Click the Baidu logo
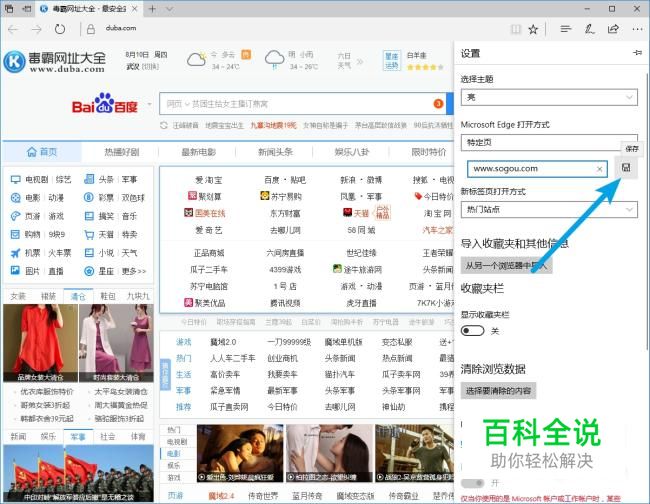The image size is (650, 504). (x=104, y=104)
